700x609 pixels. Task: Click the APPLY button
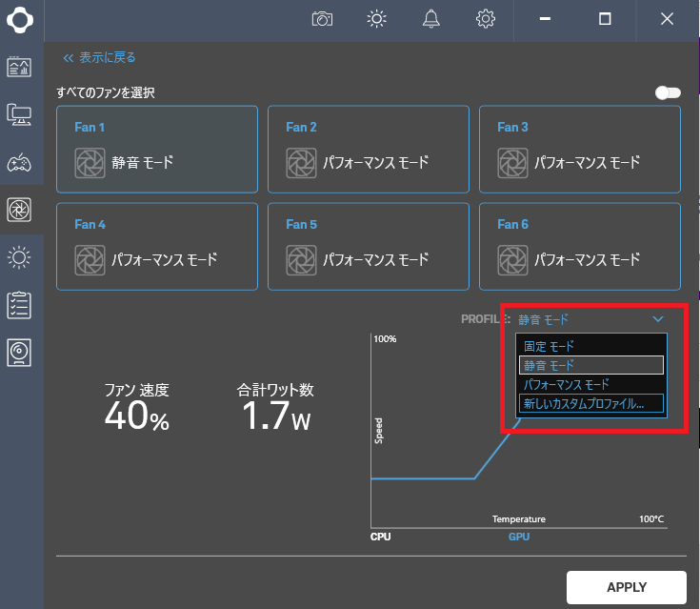627,587
